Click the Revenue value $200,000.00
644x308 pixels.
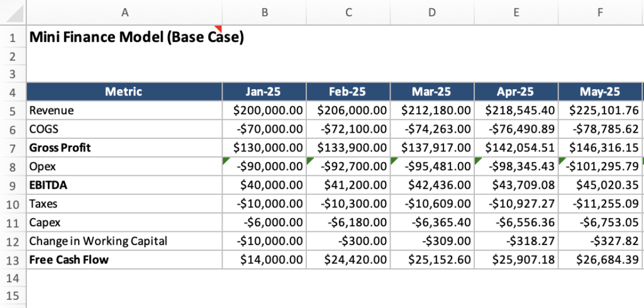tap(264, 111)
